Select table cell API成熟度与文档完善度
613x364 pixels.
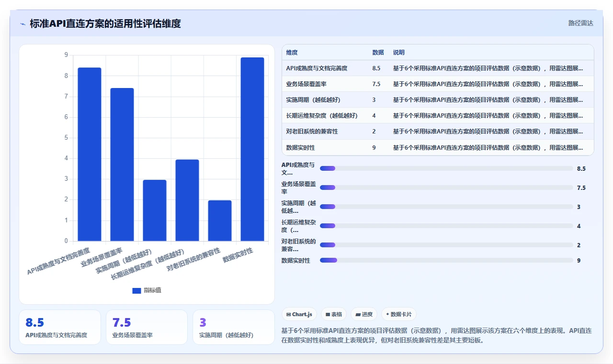click(317, 68)
